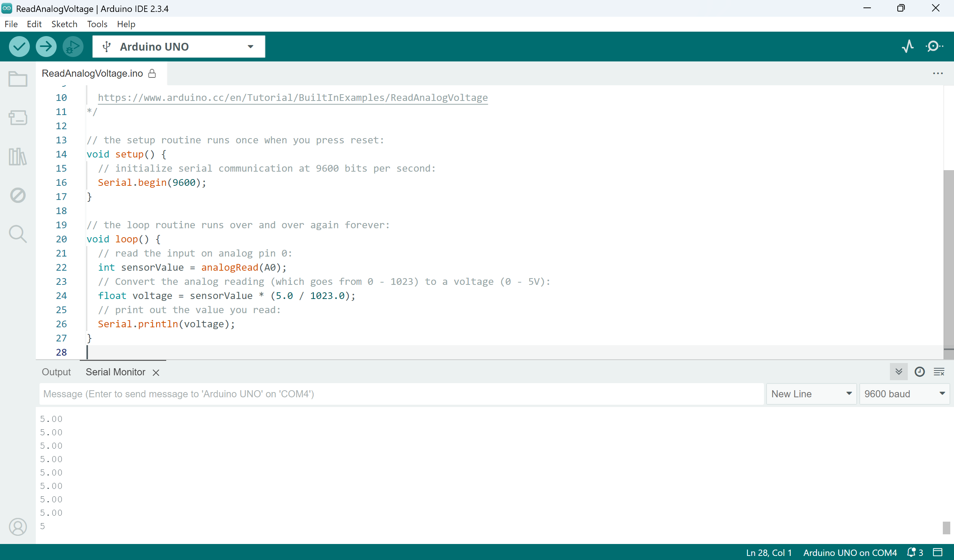The height and width of the screenshot is (560, 954).
Task: Open the Serial Plotter icon
Action: click(x=907, y=47)
